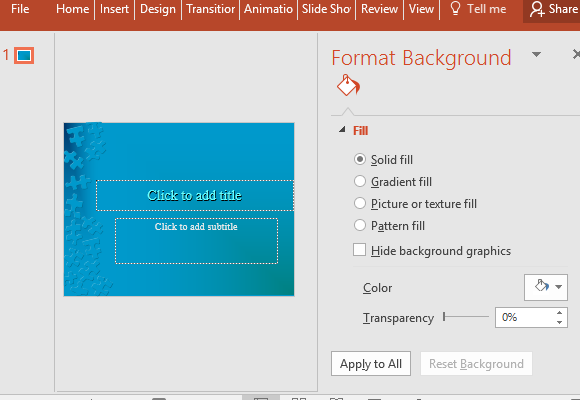Select slide 1 thumbnail in panel

pos(24,56)
